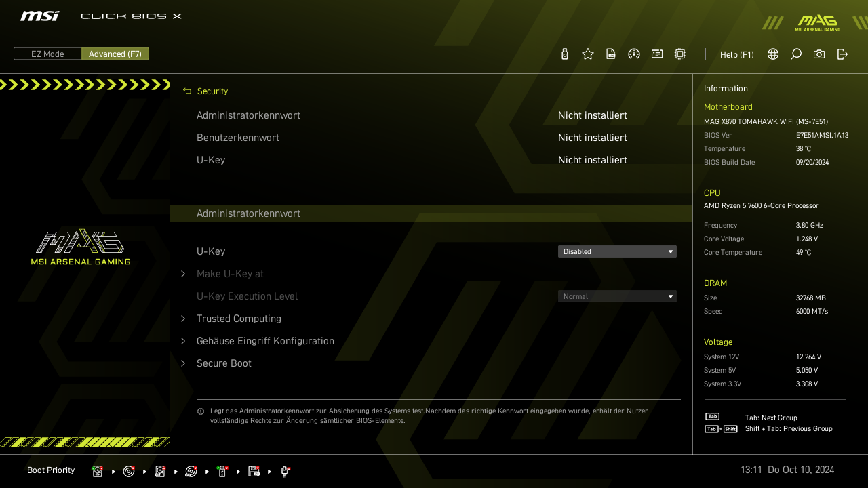Screen dimensions: 868x488
Task: Expand Trusted Computing submenu
Action: coord(239,319)
